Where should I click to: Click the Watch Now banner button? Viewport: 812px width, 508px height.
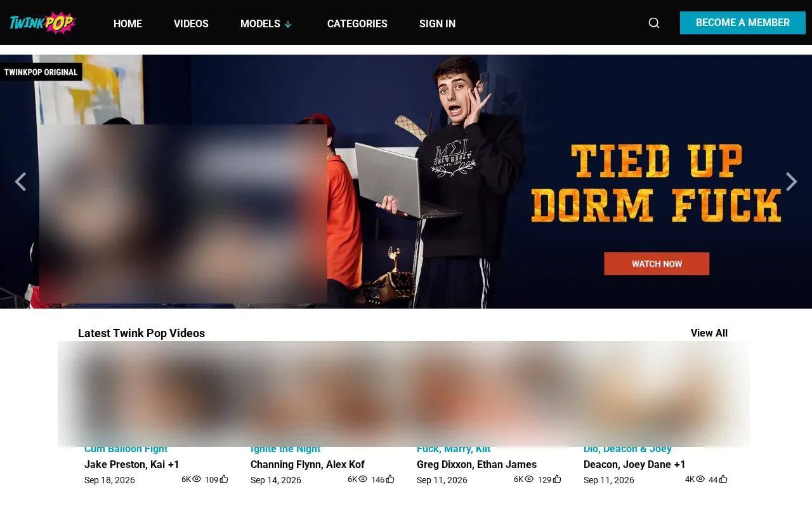click(657, 264)
